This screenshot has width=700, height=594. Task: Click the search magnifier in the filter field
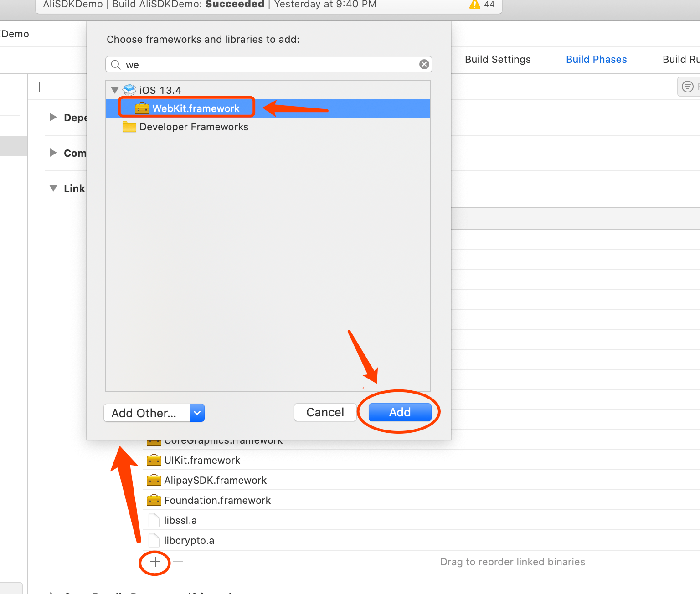(x=116, y=64)
